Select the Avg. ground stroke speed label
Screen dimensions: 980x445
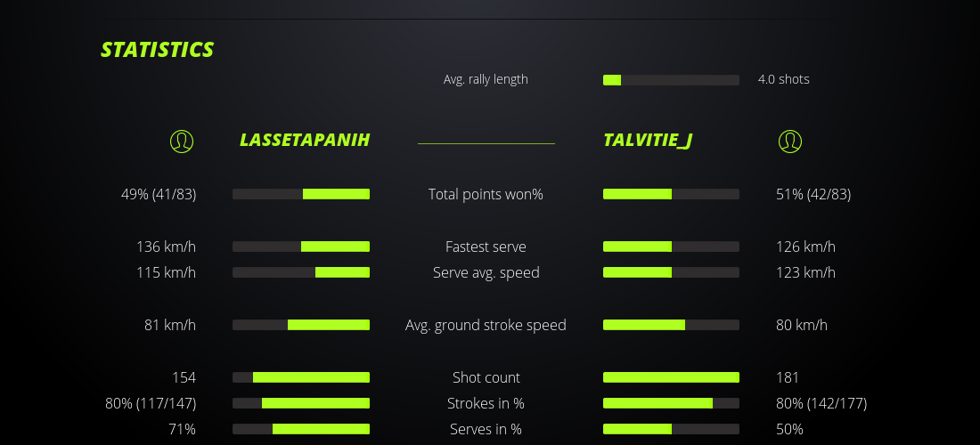[486, 325]
